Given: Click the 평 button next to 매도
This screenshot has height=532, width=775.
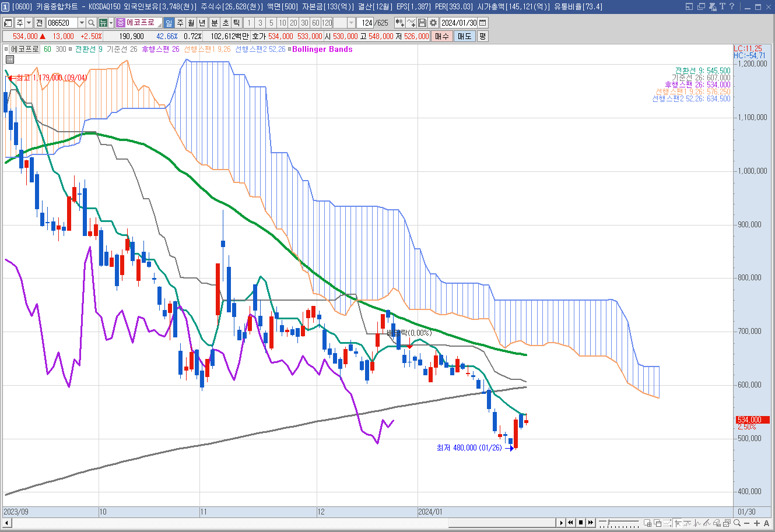Looking at the screenshot, I should pos(482,36).
